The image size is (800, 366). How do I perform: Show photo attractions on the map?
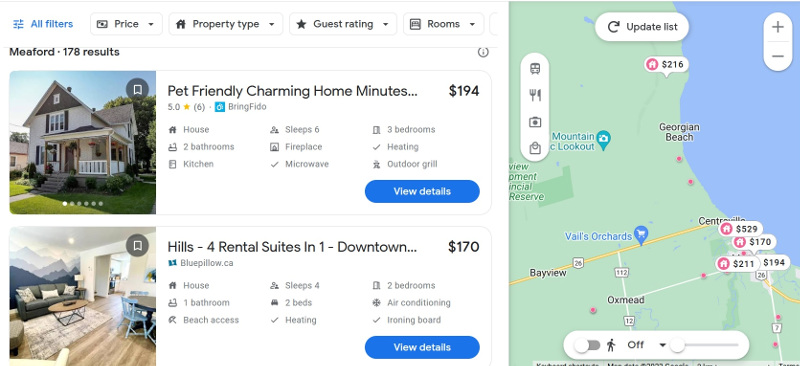click(535, 122)
